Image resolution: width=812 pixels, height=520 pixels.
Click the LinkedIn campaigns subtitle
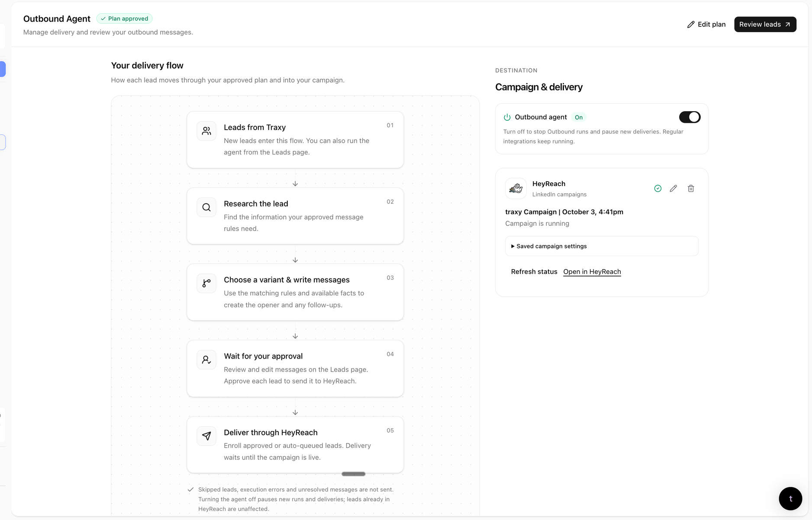coord(559,194)
